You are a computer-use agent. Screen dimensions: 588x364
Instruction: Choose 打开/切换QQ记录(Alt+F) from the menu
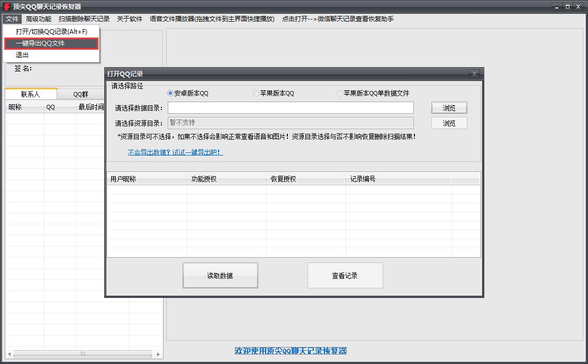click(51, 32)
